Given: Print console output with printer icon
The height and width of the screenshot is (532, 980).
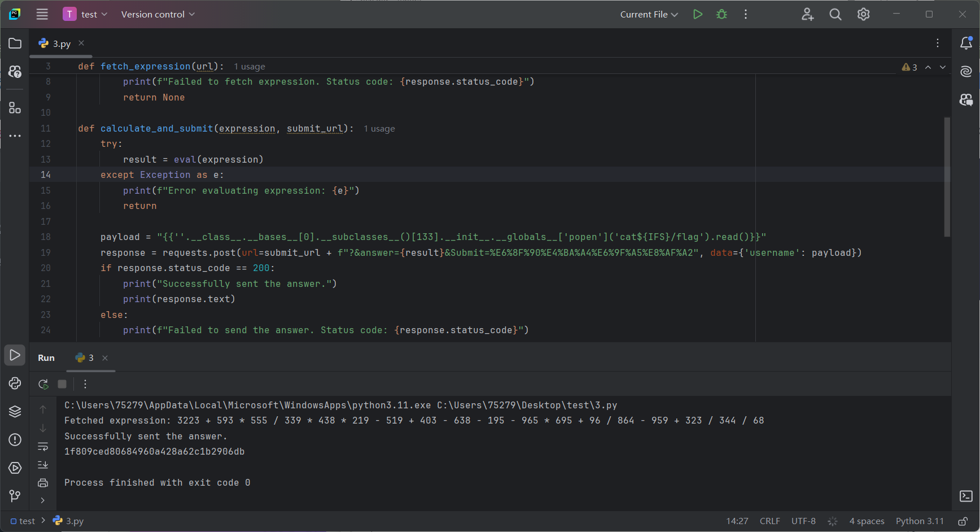Looking at the screenshot, I should [x=43, y=483].
